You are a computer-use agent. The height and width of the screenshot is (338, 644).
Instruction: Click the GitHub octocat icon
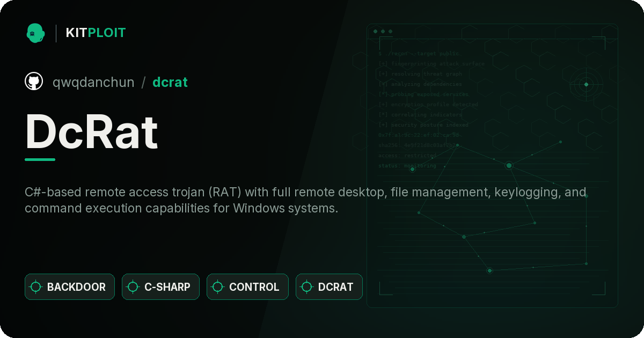point(34,82)
